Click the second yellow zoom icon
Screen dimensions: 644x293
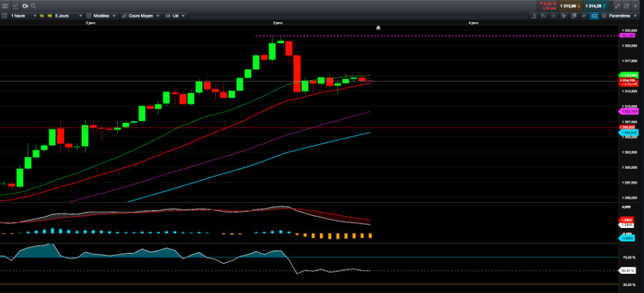[x=49, y=16]
